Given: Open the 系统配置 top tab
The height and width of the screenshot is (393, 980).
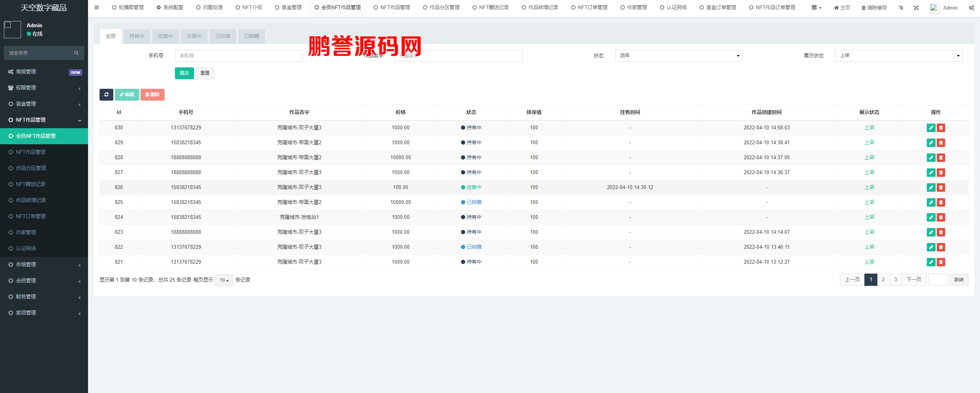Looking at the screenshot, I should tap(170, 8).
